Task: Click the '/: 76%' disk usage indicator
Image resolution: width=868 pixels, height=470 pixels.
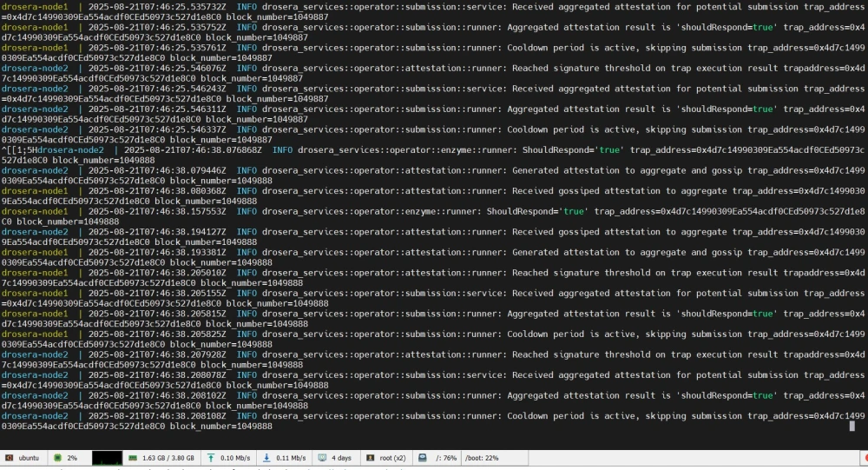Action: coord(446,458)
